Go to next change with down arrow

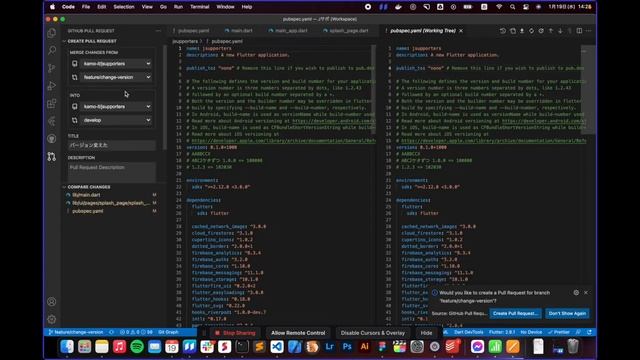560,31
